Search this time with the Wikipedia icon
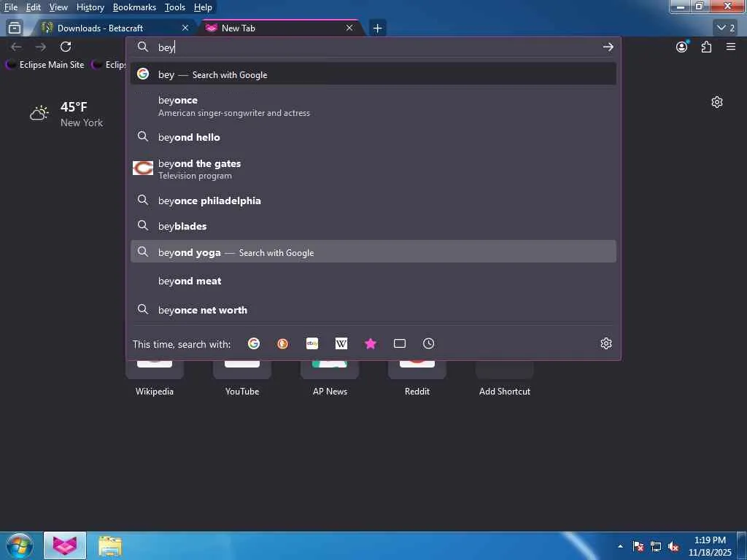The image size is (747, 560). click(341, 343)
